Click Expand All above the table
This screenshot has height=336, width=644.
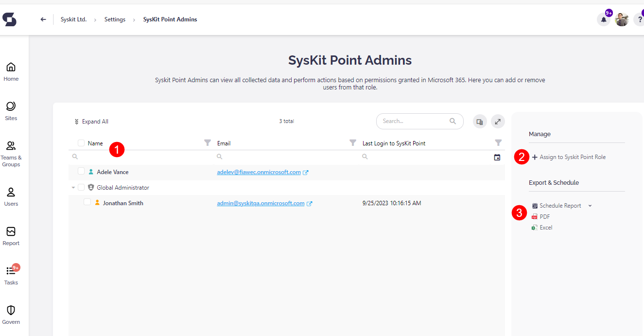coord(91,121)
